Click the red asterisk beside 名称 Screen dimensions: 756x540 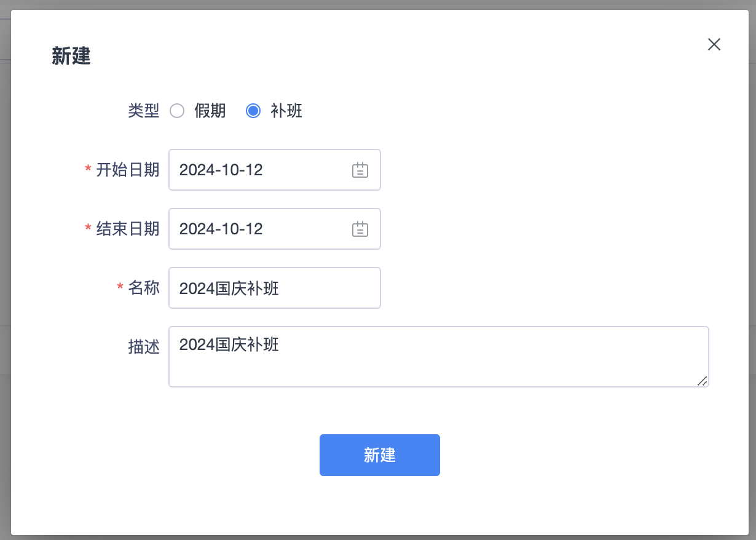[120, 288]
